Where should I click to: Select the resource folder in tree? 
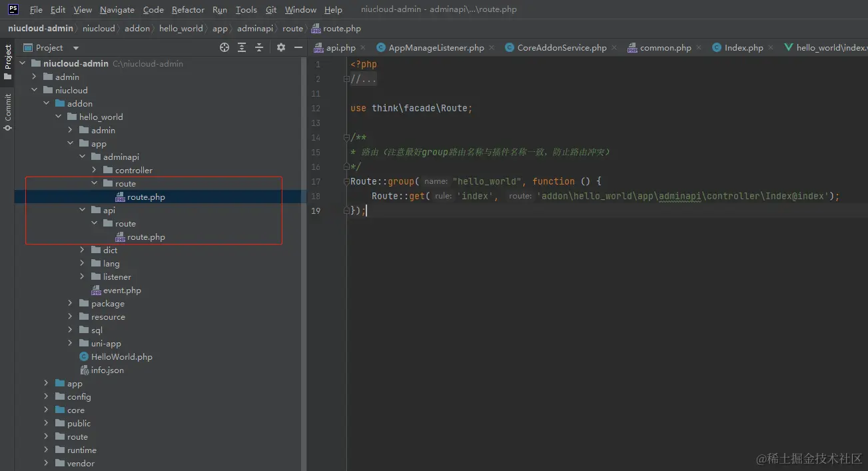click(x=102, y=316)
